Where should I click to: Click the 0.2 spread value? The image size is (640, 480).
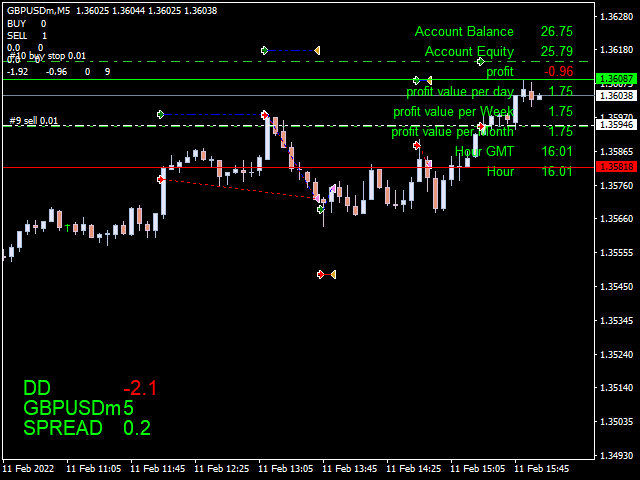(x=137, y=428)
